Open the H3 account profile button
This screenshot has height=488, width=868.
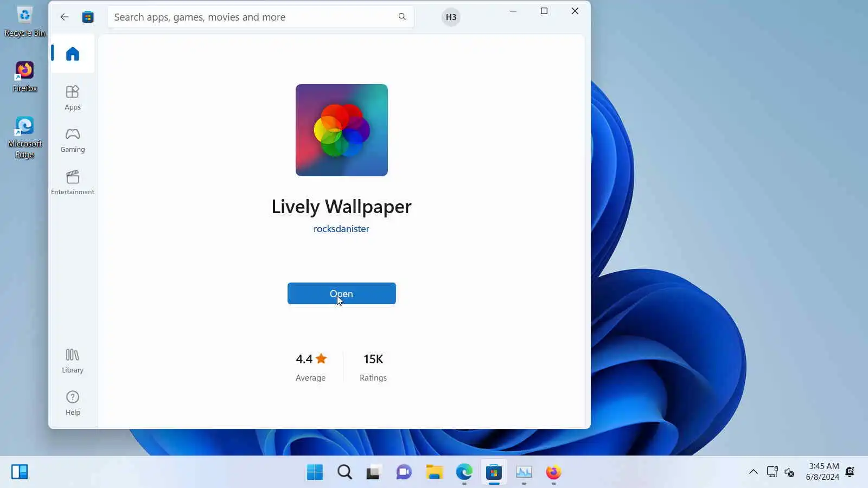451,17
